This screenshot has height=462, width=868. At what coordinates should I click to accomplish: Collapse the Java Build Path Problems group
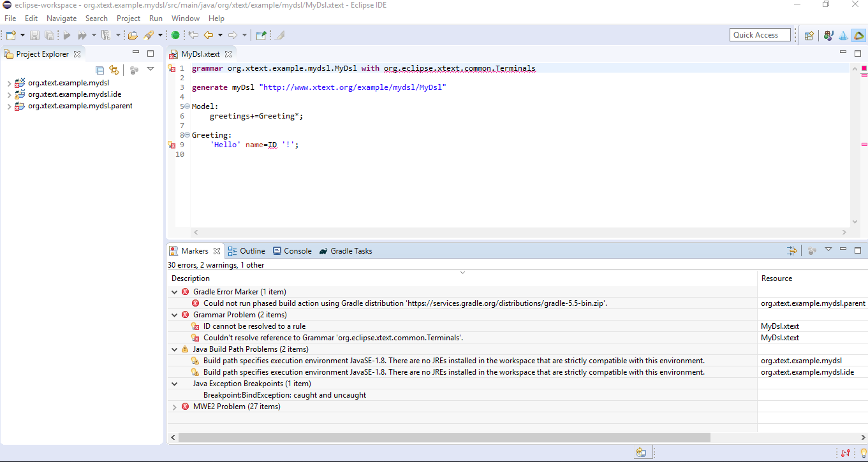point(175,349)
